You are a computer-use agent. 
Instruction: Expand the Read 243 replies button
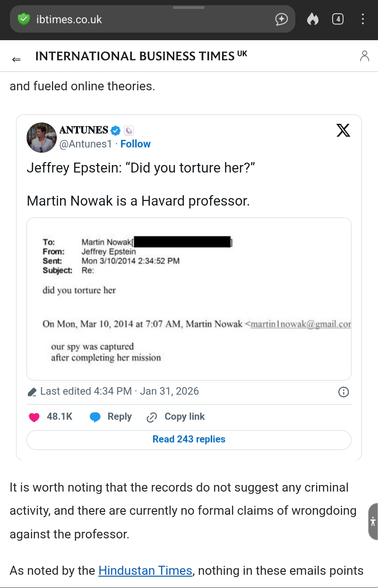click(189, 440)
